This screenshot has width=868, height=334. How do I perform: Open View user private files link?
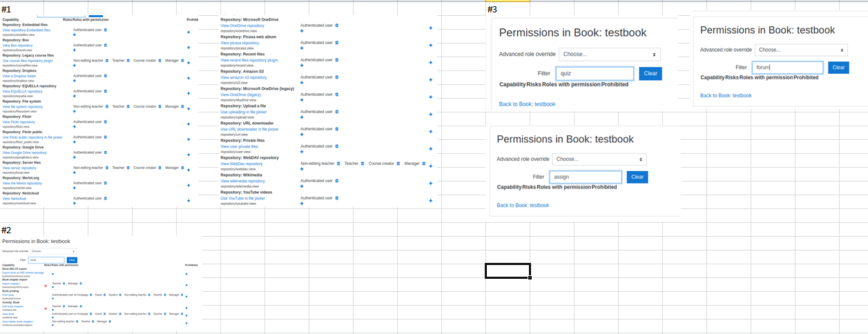(239, 146)
